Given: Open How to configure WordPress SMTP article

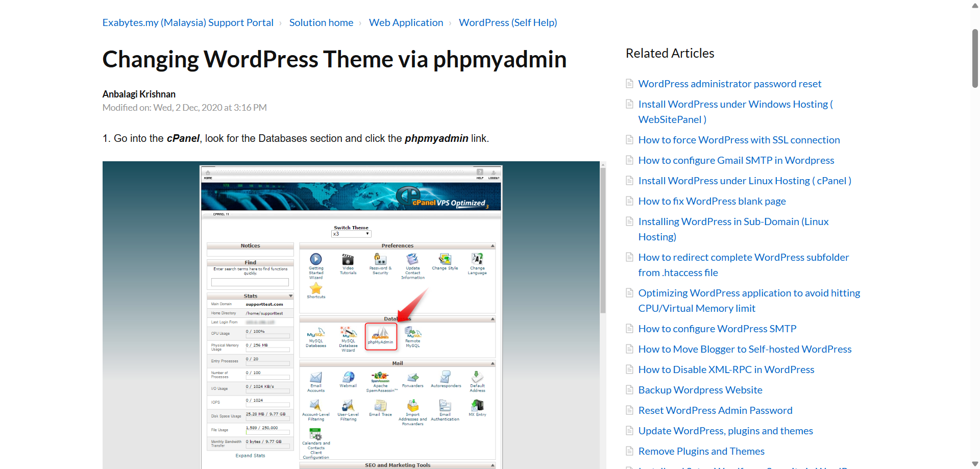Looking at the screenshot, I should tap(717, 329).
